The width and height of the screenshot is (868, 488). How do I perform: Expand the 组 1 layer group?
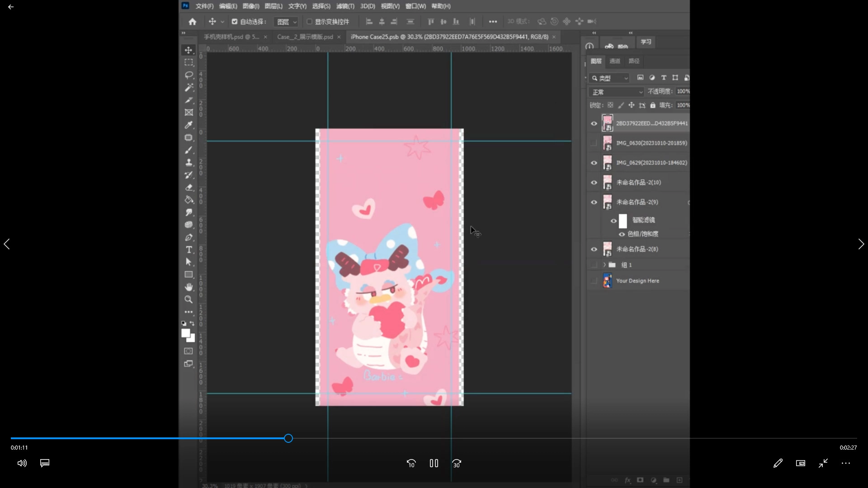(604, 265)
